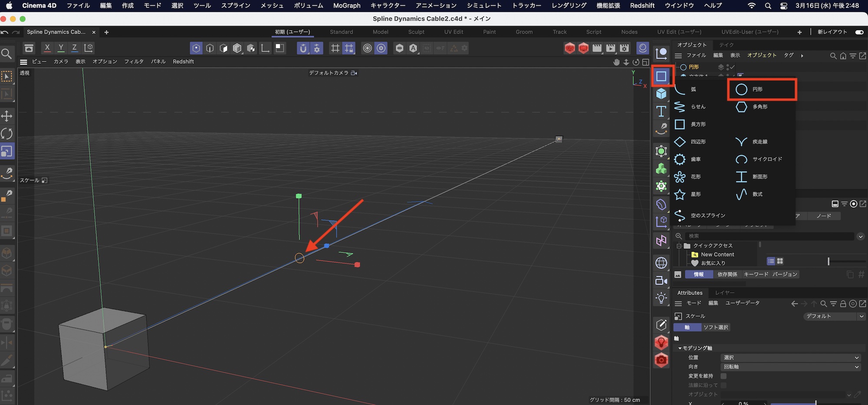
Task: Toggle the X axis lock
Action: click(x=47, y=48)
